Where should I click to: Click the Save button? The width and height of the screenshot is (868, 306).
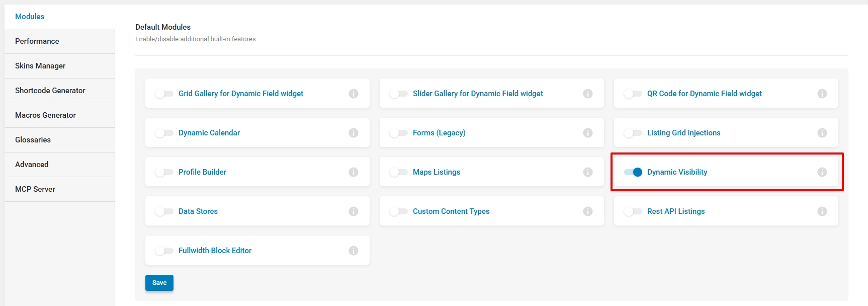[x=159, y=283]
